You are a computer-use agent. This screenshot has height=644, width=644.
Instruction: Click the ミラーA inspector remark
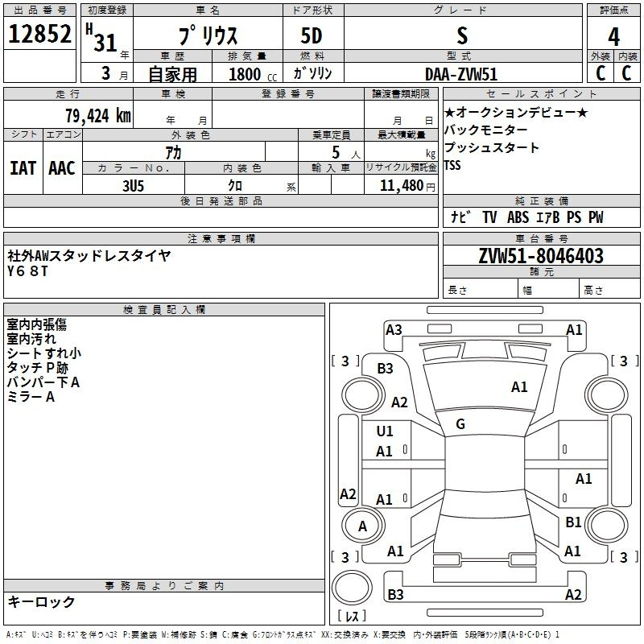point(31,397)
